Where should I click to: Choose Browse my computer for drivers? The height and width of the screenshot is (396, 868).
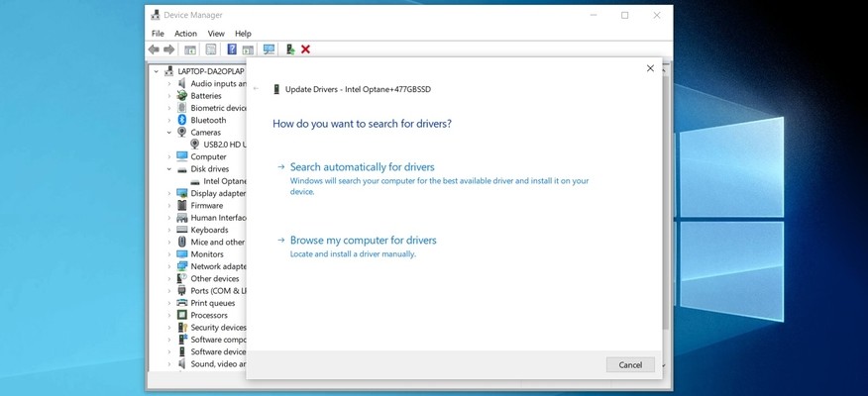click(x=363, y=240)
